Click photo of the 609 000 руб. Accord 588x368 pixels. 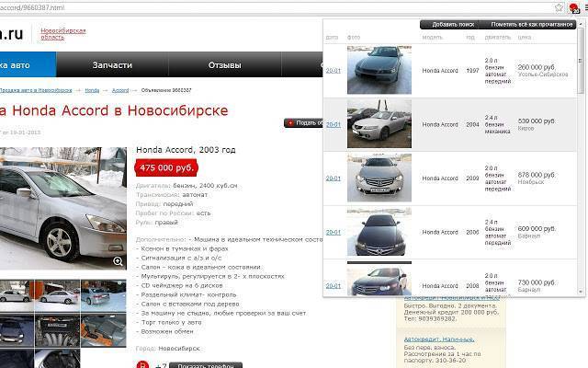[379, 232]
